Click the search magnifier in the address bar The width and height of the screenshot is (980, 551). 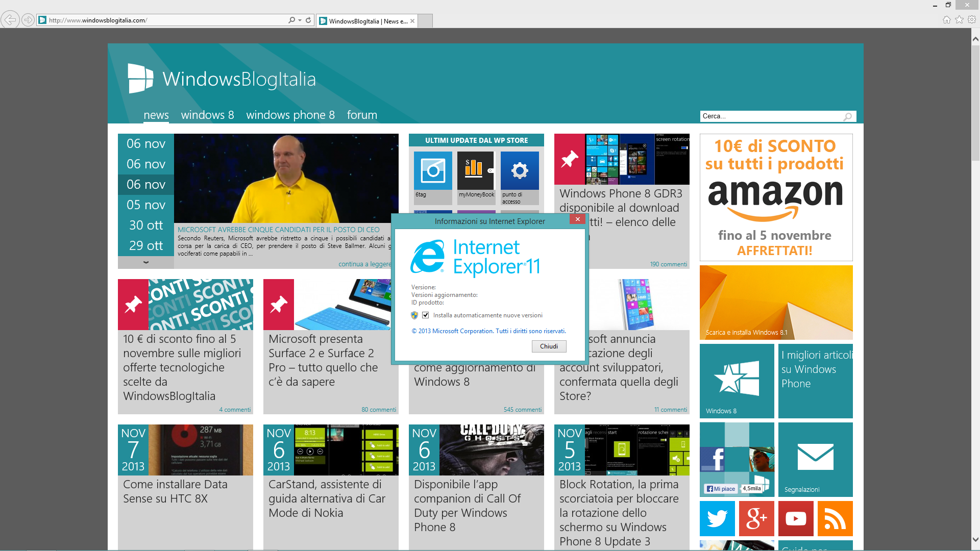pos(291,20)
